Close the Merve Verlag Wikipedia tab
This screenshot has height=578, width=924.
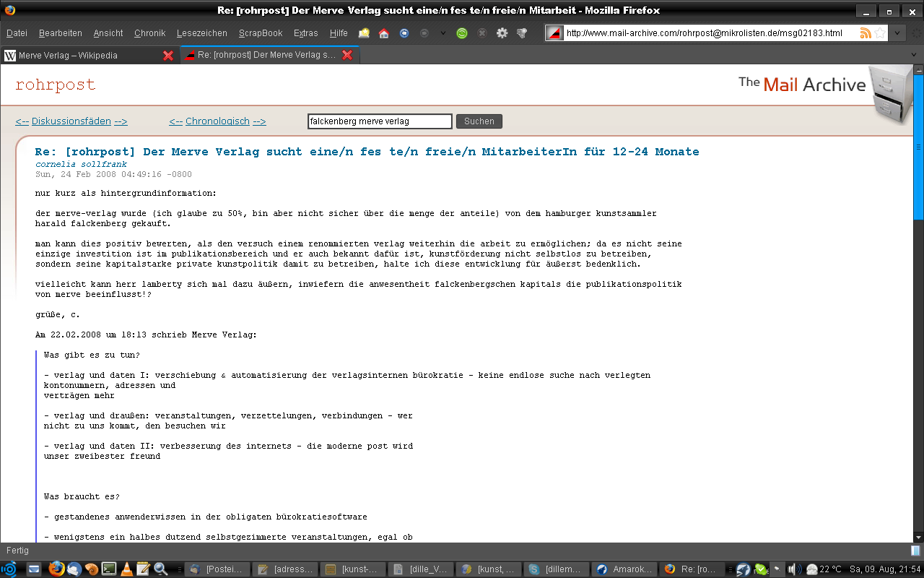(x=168, y=55)
